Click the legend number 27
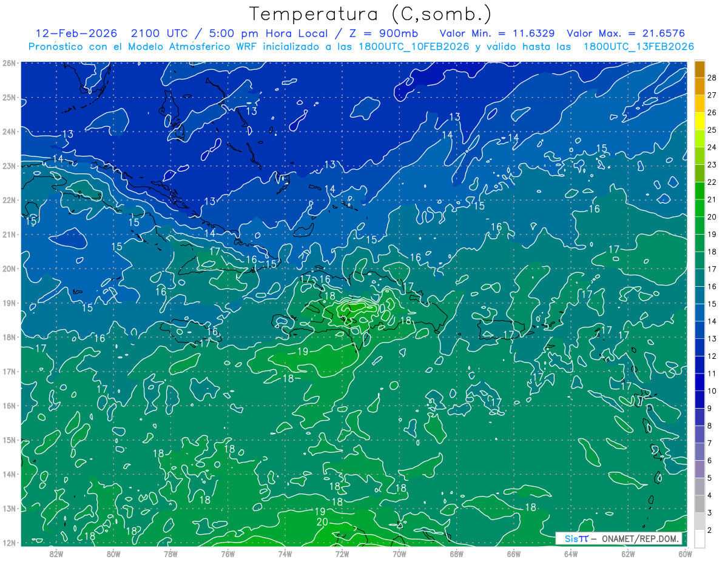The height and width of the screenshot is (562, 728). pyautogui.click(x=712, y=95)
